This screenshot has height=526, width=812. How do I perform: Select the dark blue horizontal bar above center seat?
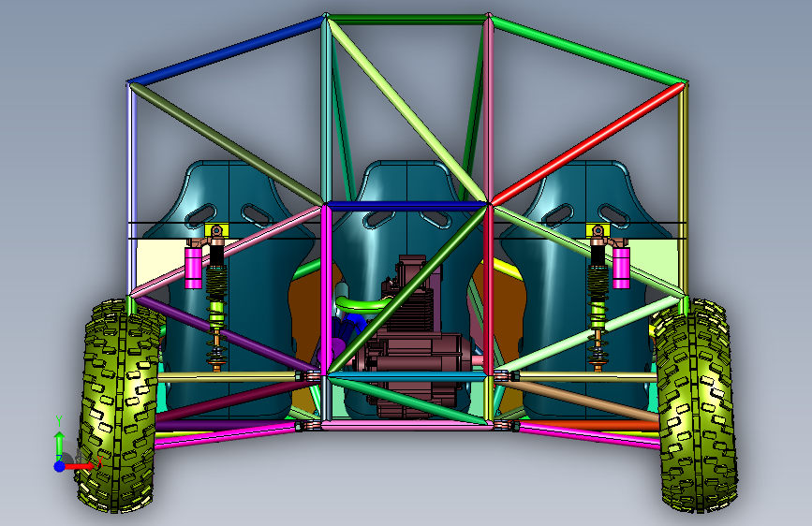[x=407, y=206]
